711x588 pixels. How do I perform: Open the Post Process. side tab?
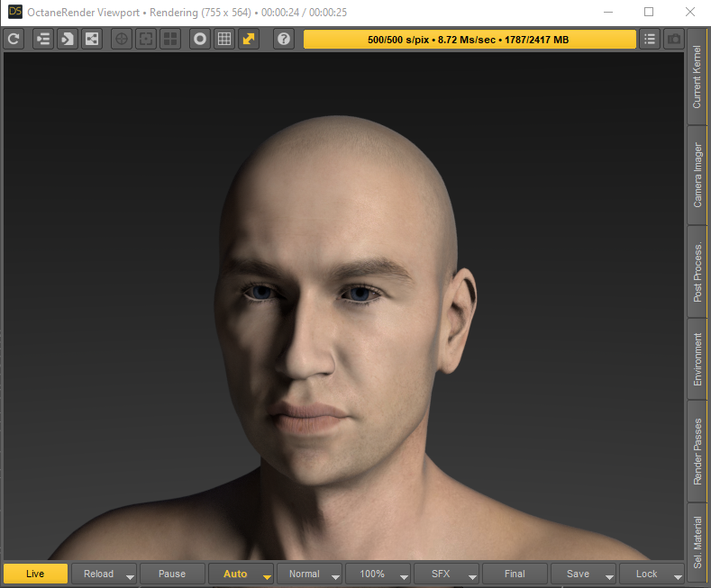coord(697,272)
